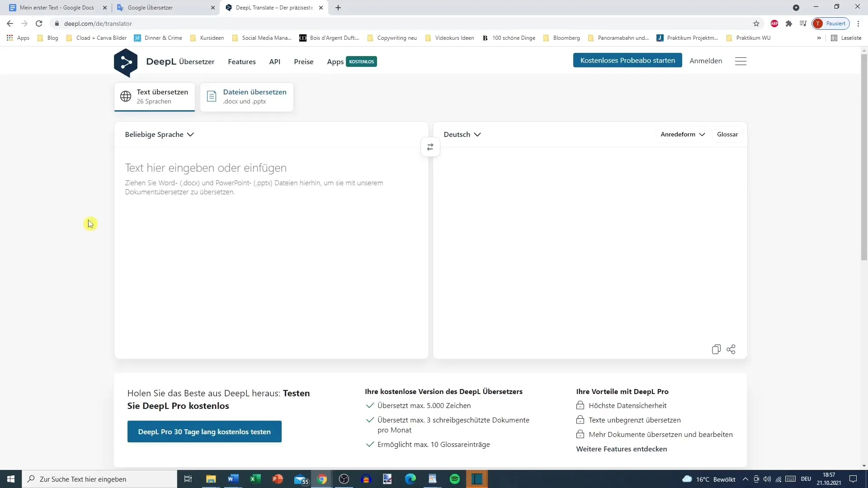The image size is (868, 488).
Task: Open PowerPoint from the taskbar
Action: click(278, 479)
